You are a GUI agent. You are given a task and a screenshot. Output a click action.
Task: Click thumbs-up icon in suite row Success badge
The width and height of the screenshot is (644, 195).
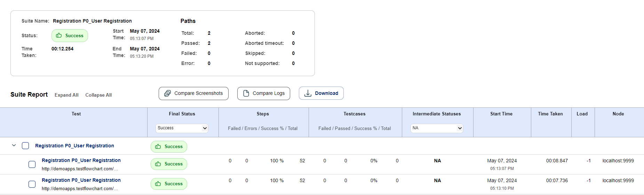[158, 147]
